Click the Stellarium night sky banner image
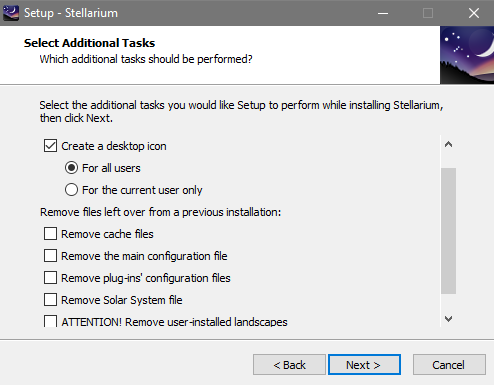Screen dimensions: 494x385 pos(467,55)
